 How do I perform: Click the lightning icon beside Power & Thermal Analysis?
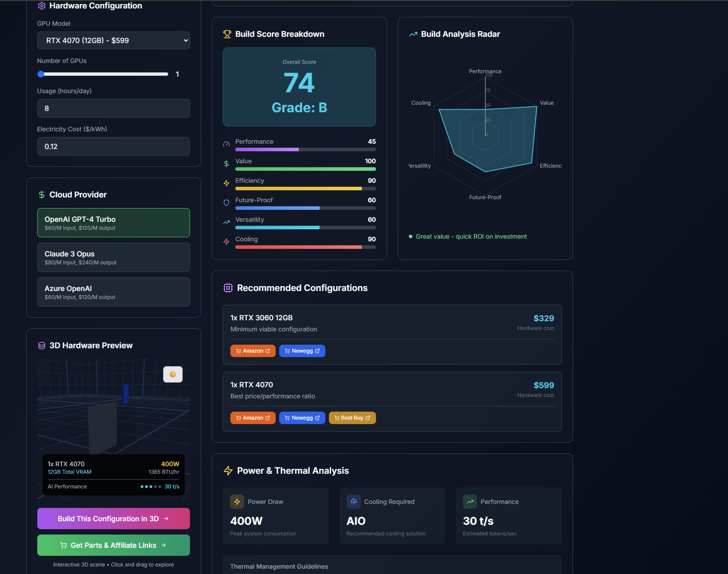[x=228, y=470]
